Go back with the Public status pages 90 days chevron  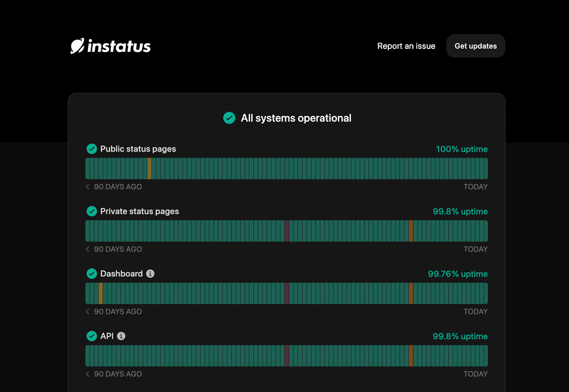click(x=87, y=187)
